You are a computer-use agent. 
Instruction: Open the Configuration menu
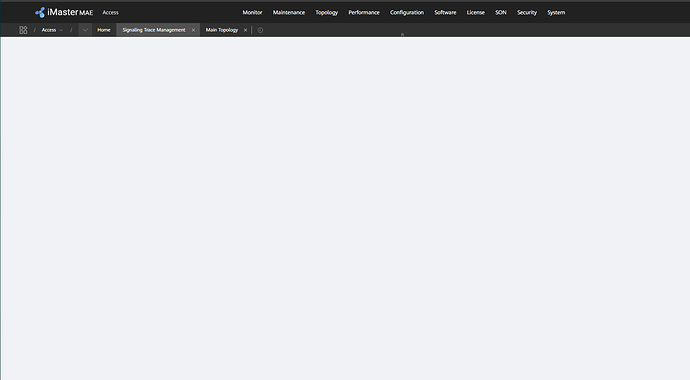pos(407,12)
